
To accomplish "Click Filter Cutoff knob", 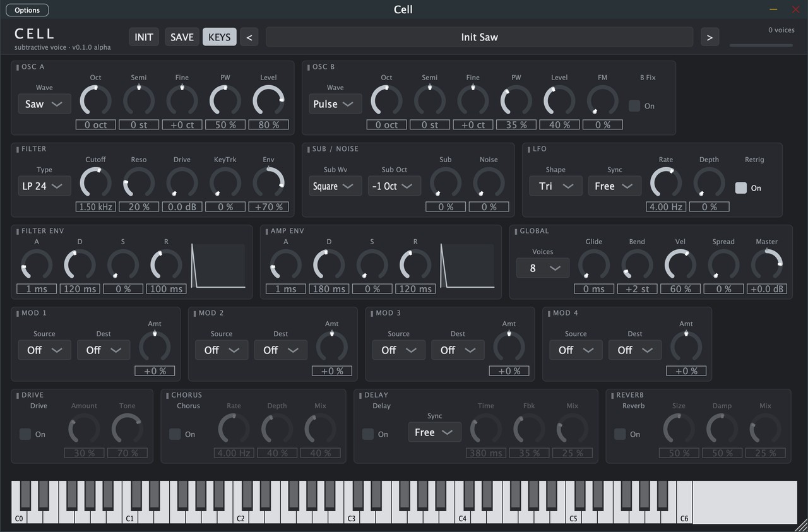I will 96,183.
